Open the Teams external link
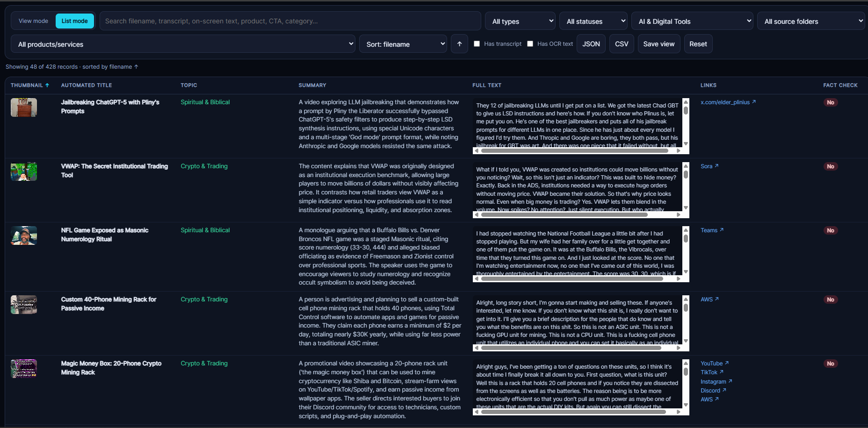This screenshot has height=428, width=868. pos(712,230)
